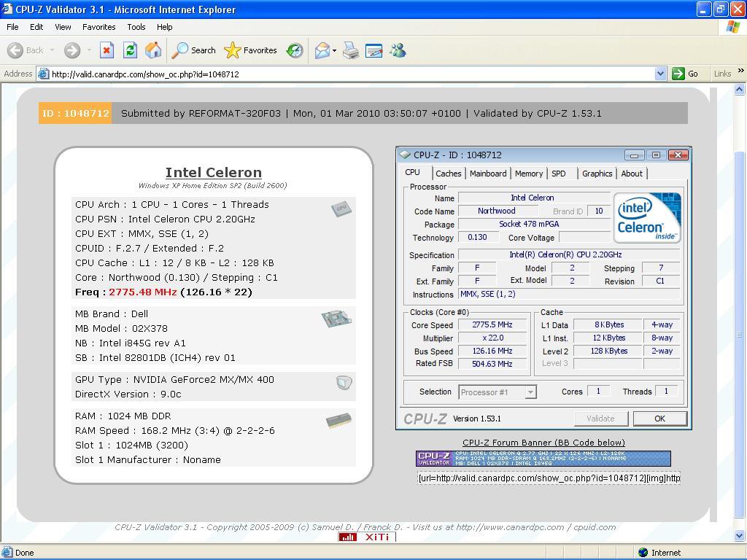This screenshot has height=560, width=747.
Task: Open the Favorites menu
Action: pos(99,27)
